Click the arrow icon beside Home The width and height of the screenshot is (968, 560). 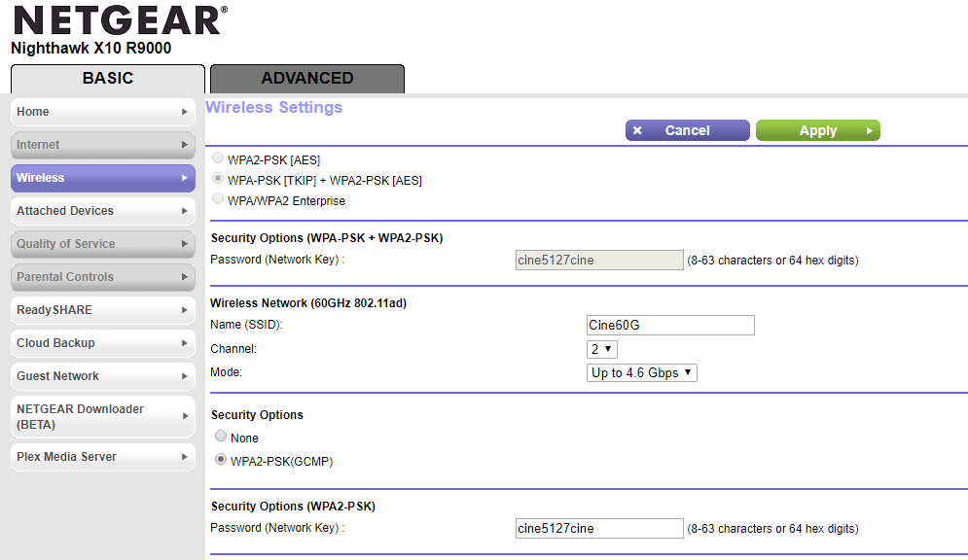(184, 112)
